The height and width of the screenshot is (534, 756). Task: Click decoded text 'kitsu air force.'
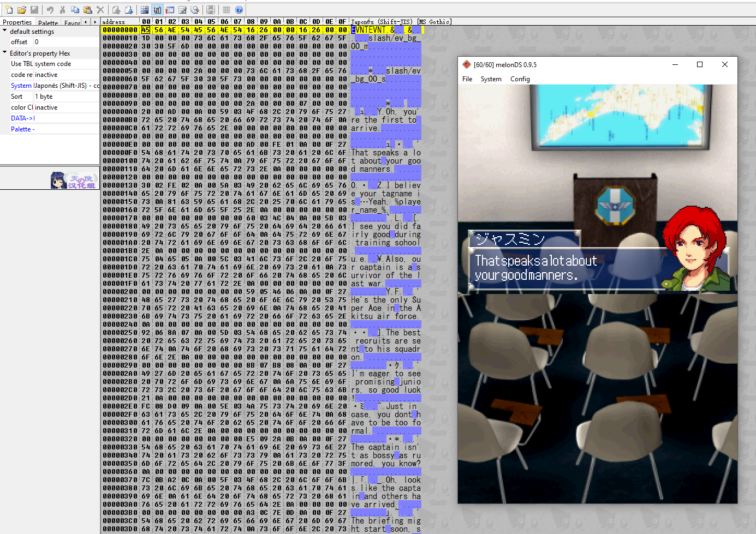click(x=385, y=316)
